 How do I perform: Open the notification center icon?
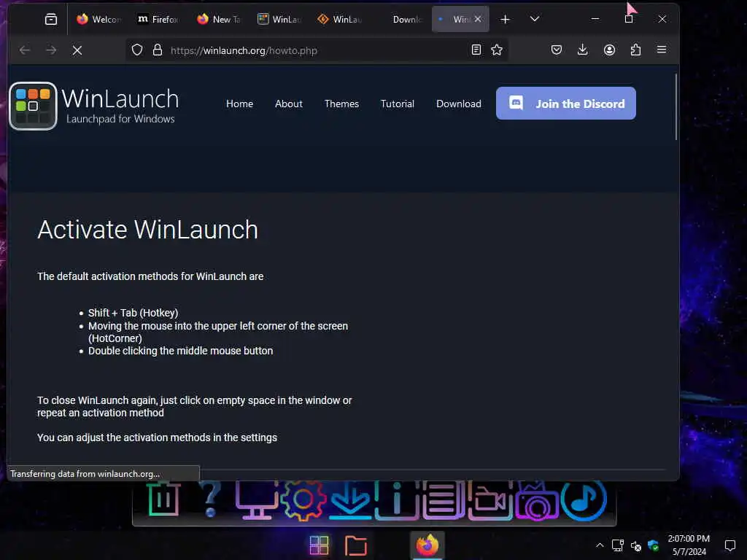tap(729, 545)
